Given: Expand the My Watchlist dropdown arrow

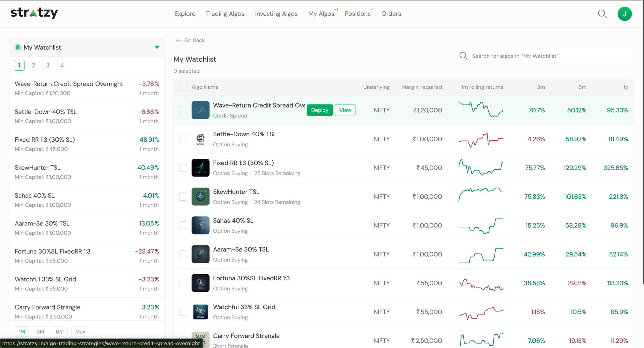Looking at the screenshot, I should click(157, 47).
